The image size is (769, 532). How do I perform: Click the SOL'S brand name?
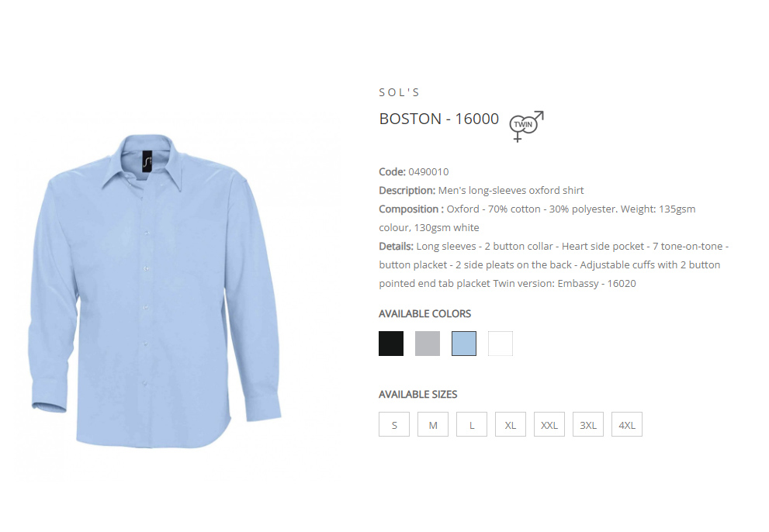(399, 92)
